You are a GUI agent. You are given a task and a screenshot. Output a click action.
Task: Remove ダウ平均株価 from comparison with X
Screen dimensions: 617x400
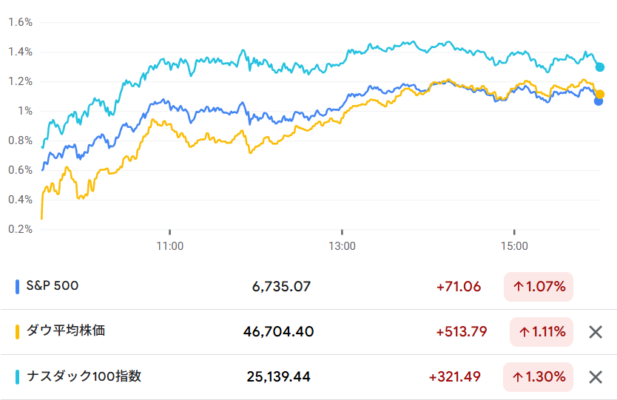(596, 332)
